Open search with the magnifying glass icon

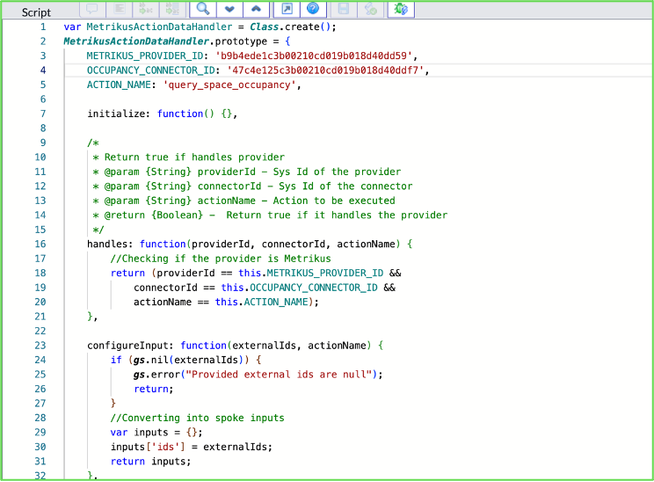click(202, 9)
